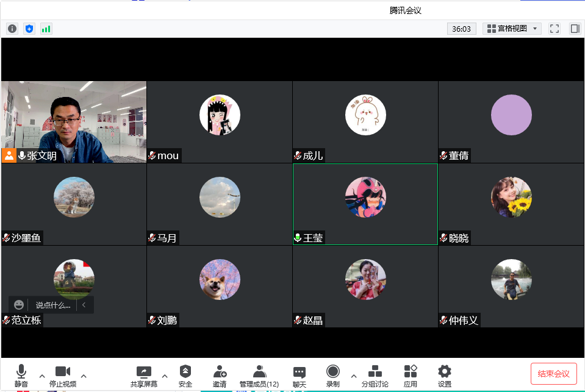Viewport: 585px width, 392px height.
Task: Open the 邀请 invite icon
Action: coord(220,376)
